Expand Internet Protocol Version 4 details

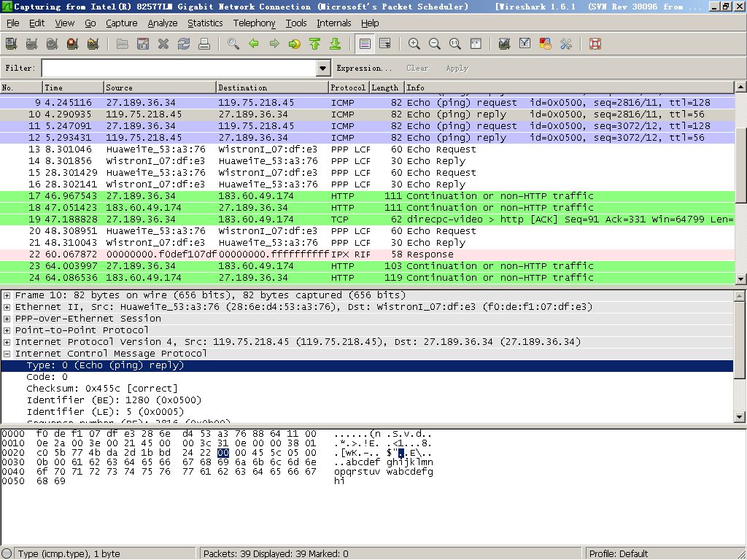click(7, 342)
